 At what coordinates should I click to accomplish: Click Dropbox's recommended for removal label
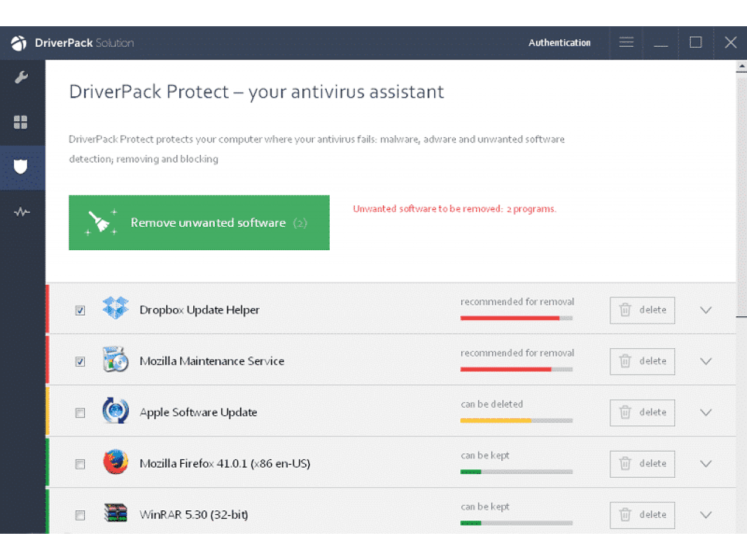coord(517,302)
